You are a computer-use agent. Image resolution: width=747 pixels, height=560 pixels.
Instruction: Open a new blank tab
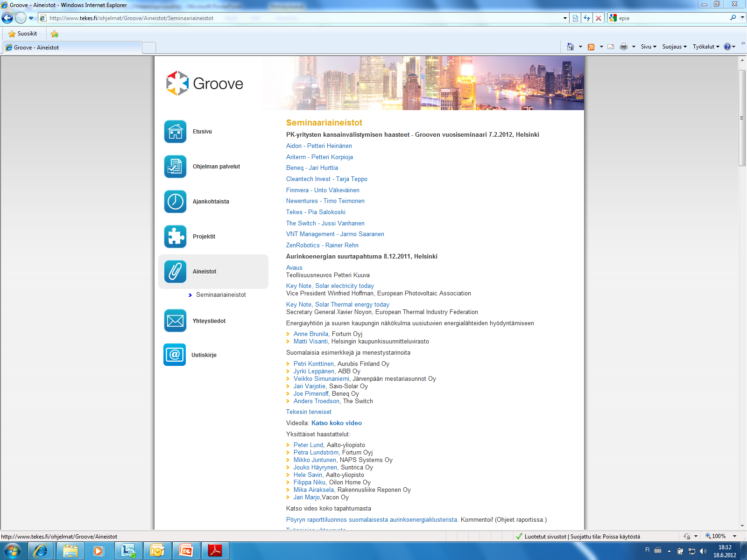[148, 48]
